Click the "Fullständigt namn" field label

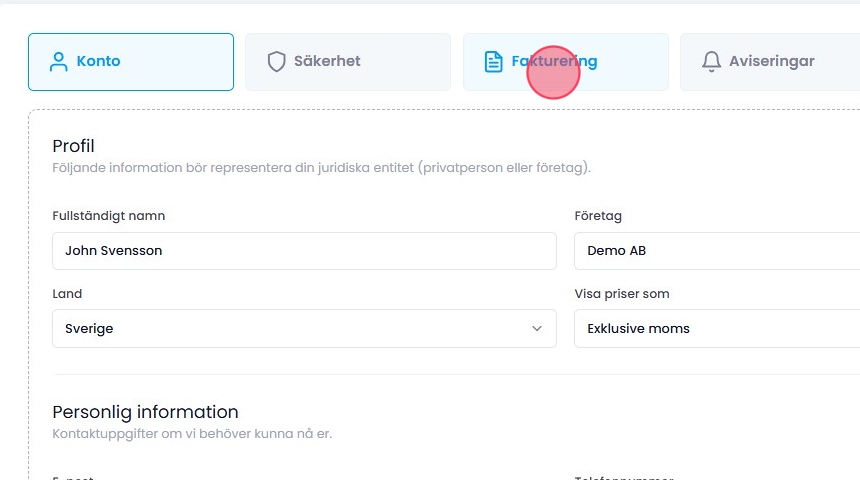click(109, 216)
